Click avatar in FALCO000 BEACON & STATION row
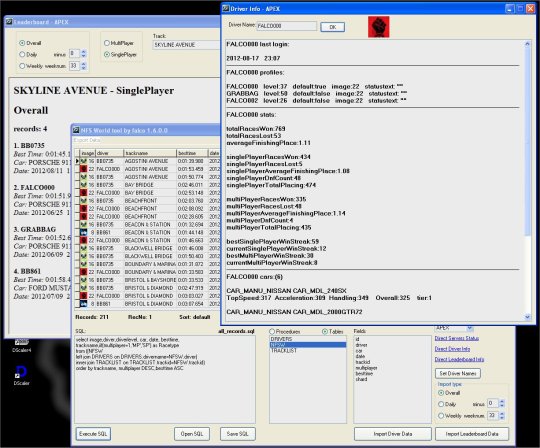 point(83,240)
